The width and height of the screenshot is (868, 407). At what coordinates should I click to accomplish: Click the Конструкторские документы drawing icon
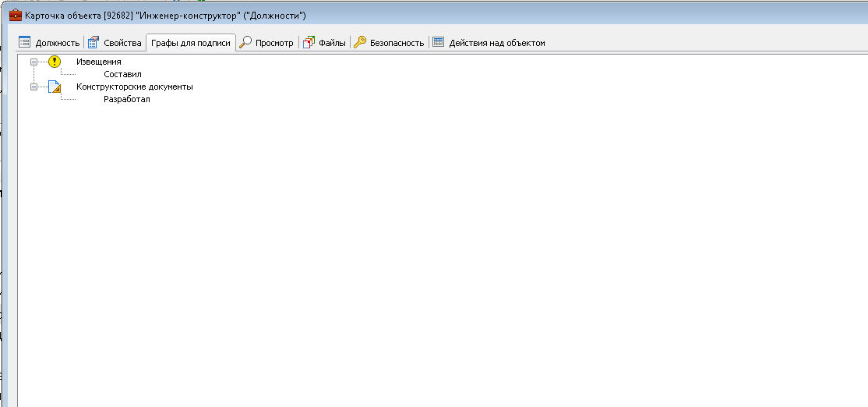55,87
